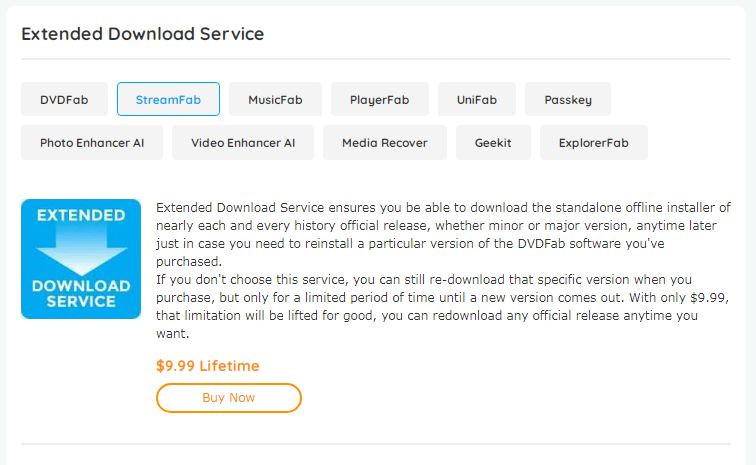This screenshot has height=465, width=756.
Task: Click the Extended Download Service heading
Action: coord(142,34)
